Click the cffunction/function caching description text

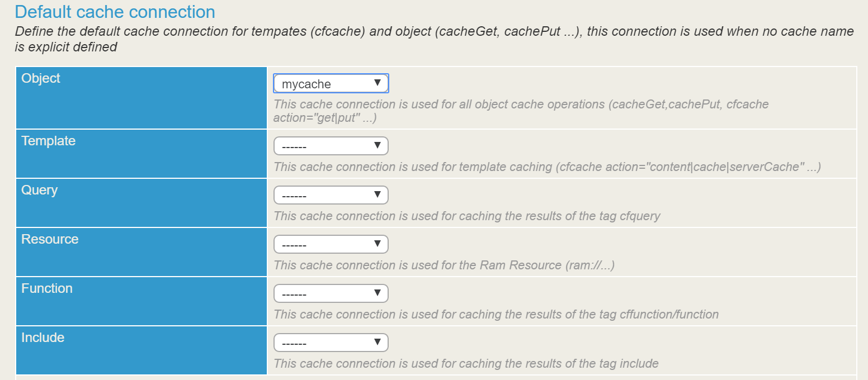coord(496,315)
